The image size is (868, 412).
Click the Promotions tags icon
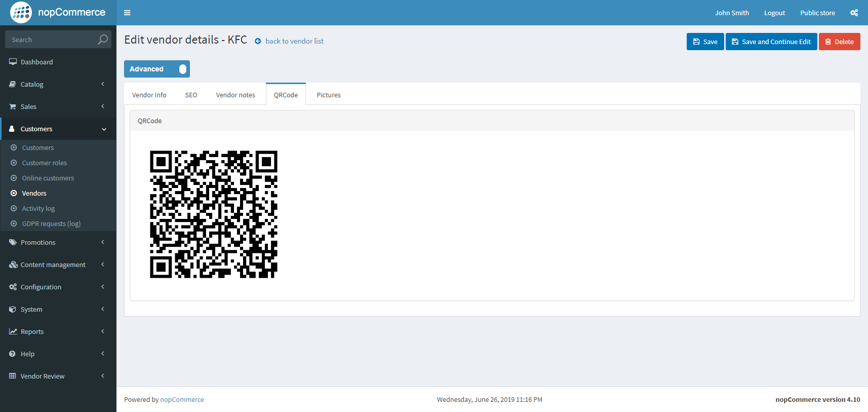tap(13, 242)
